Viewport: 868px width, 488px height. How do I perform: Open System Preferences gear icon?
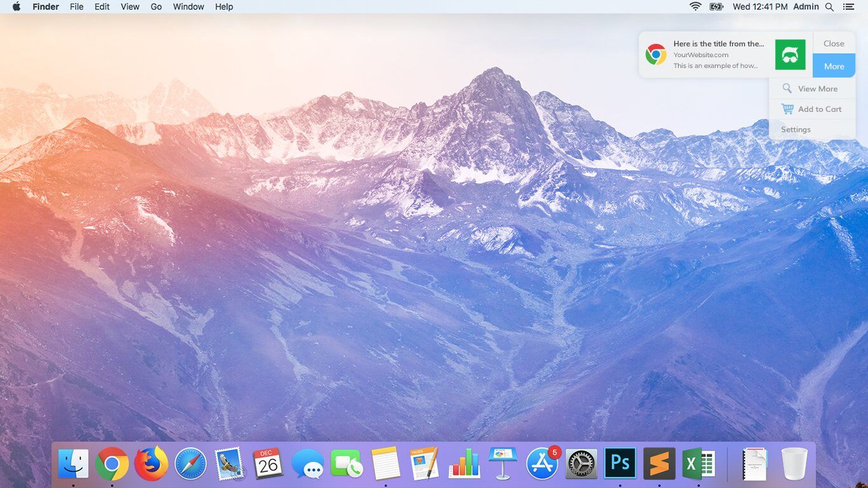581,464
